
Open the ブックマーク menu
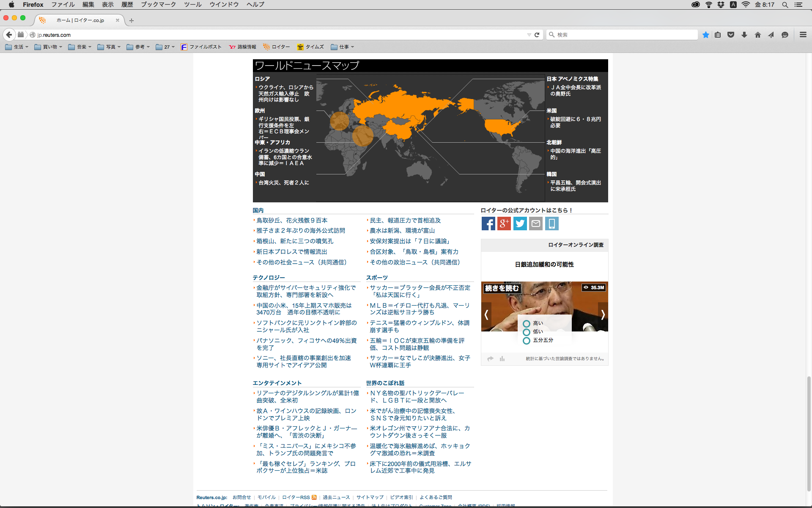click(x=158, y=5)
